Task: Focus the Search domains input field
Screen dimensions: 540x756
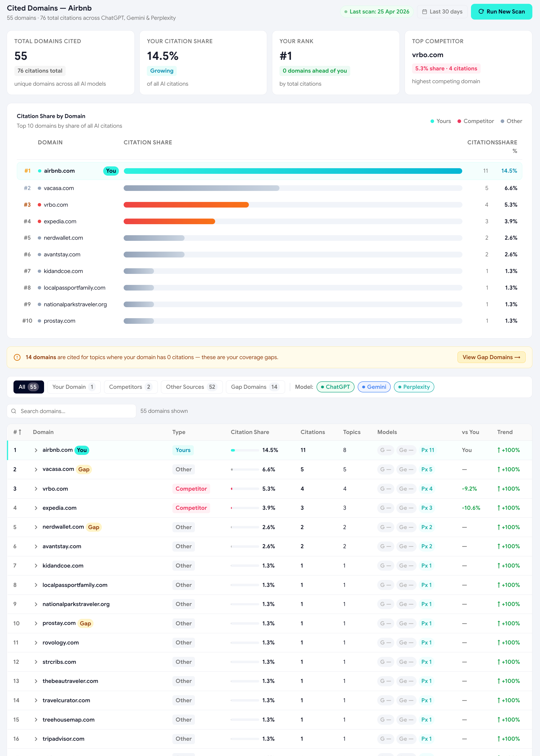Action: (71, 411)
